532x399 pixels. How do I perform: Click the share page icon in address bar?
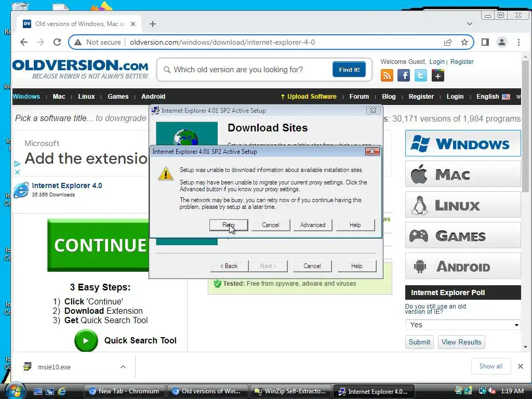tap(448, 42)
